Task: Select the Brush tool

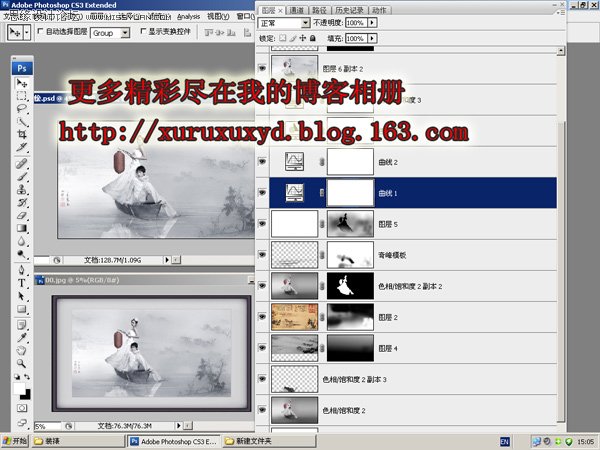Action: pyautogui.click(x=22, y=176)
